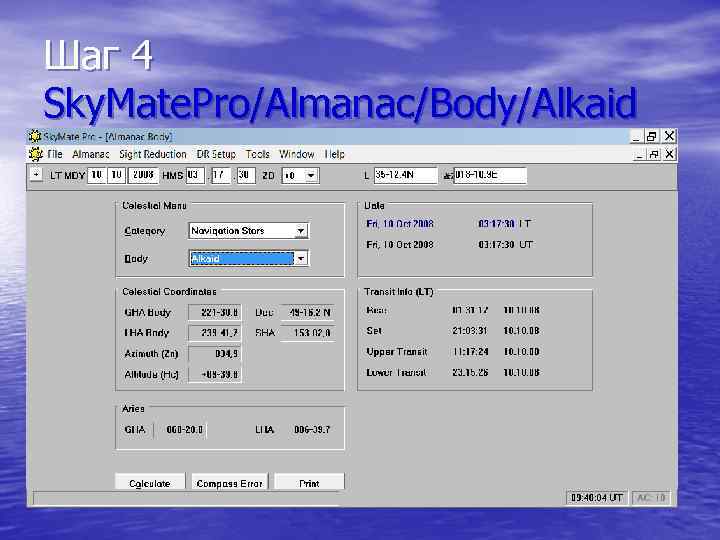Click the SkyMate Pro title bar sun icon

pyautogui.click(x=35, y=136)
